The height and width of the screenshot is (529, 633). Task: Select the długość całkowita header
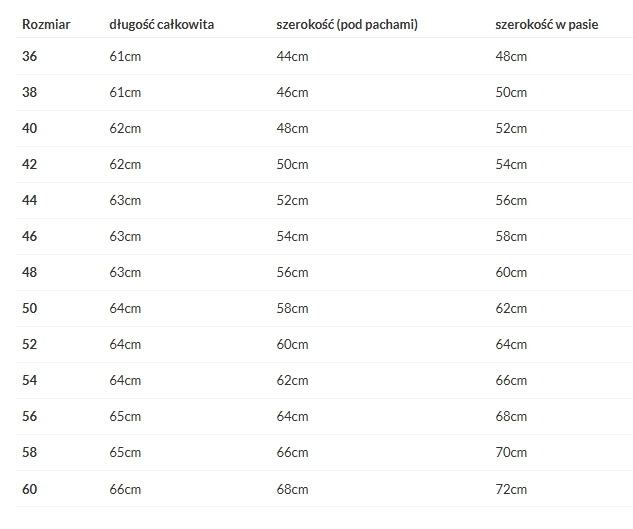click(161, 25)
